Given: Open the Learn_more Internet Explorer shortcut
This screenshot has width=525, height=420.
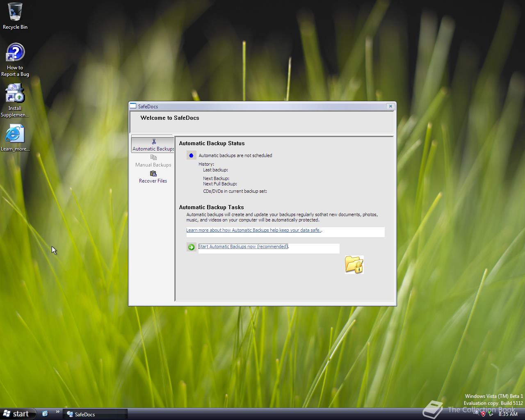Looking at the screenshot, I should pyautogui.click(x=15, y=138).
